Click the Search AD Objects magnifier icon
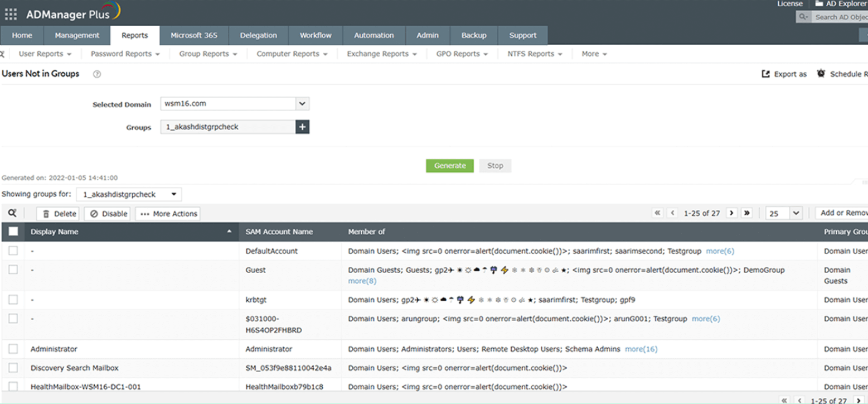The width and height of the screenshot is (868, 404). 804,17
